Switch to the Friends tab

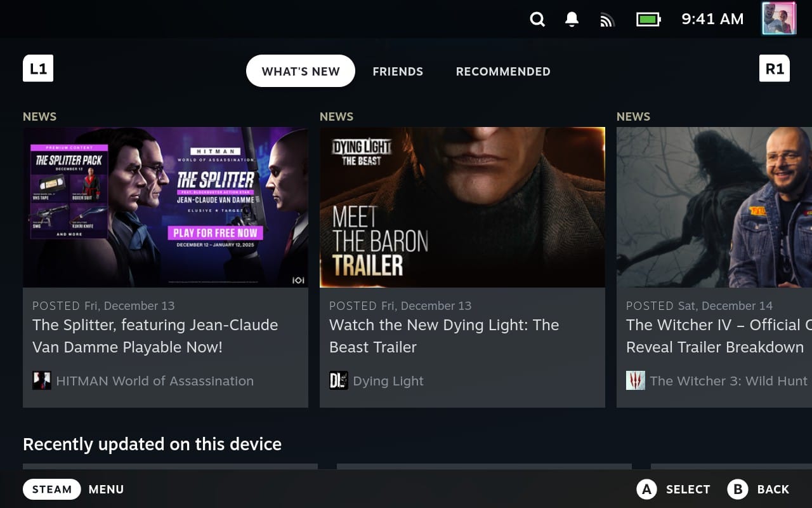398,71
